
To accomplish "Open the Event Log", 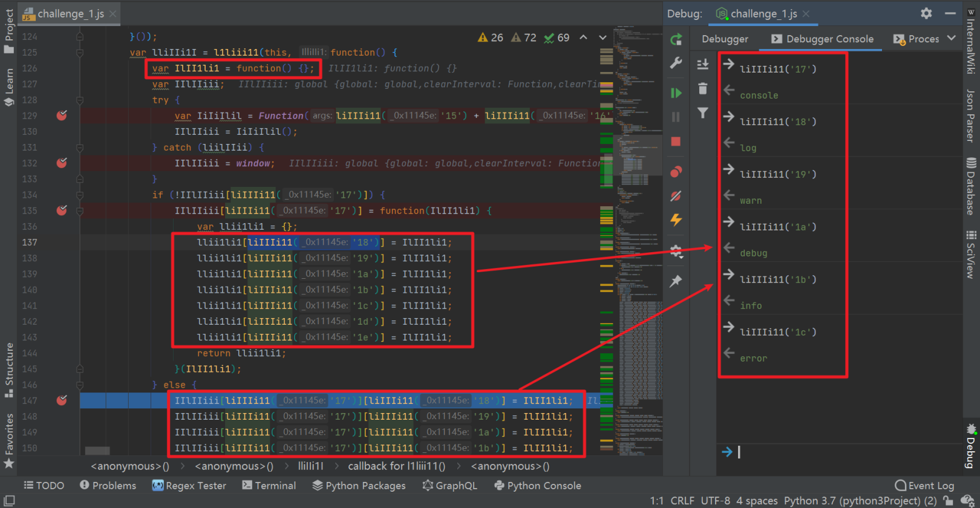I will (924, 485).
